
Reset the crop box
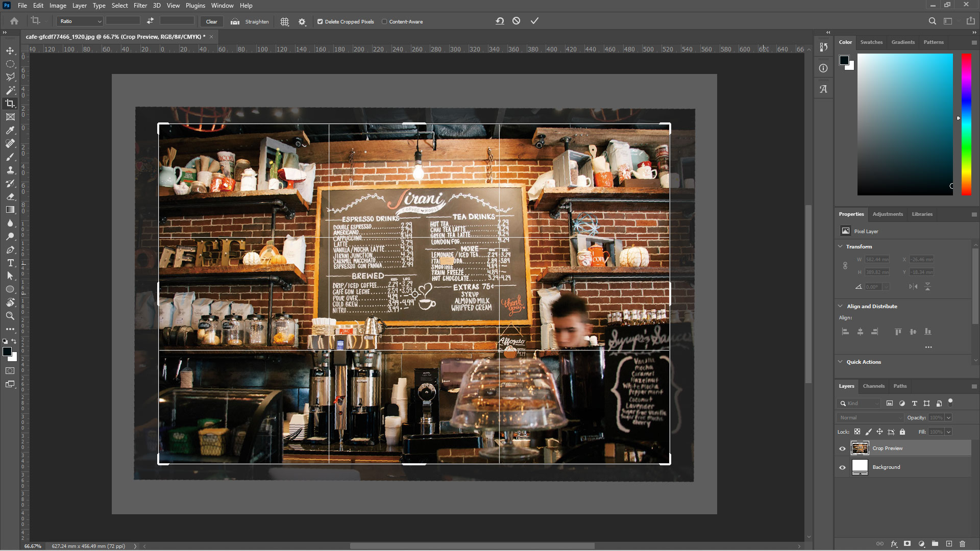[500, 21]
